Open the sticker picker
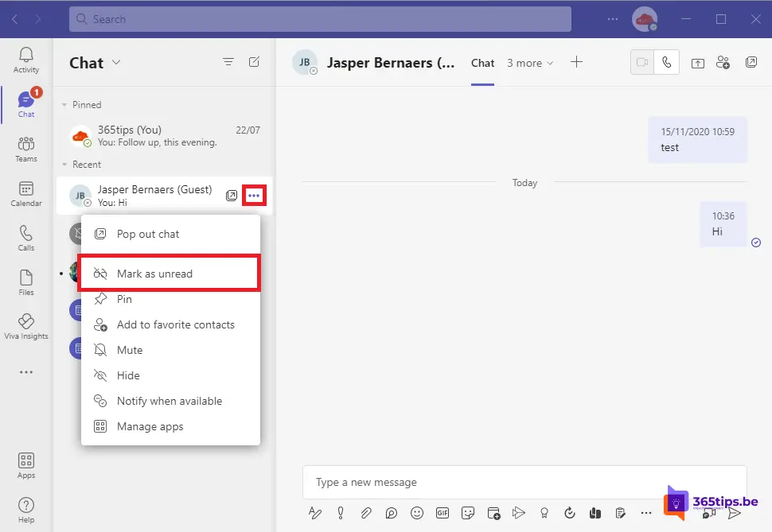The image size is (772, 532). pyautogui.click(x=468, y=513)
